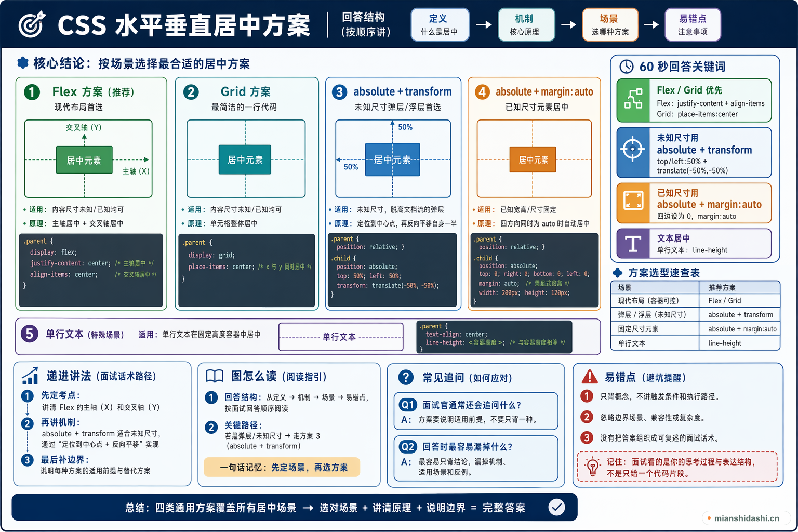The width and height of the screenshot is (798, 532).
Task: Click the blue number 3 badge for absolute + transform
Action: (x=339, y=92)
